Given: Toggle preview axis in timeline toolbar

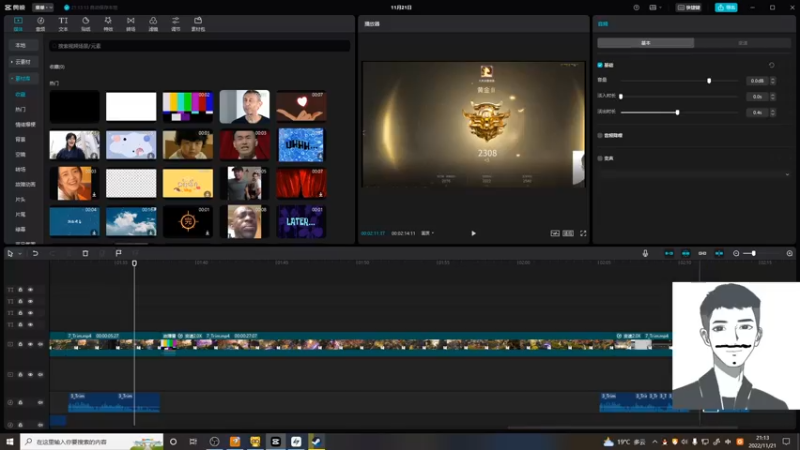Looking at the screenshot, I should click(719, 253).
